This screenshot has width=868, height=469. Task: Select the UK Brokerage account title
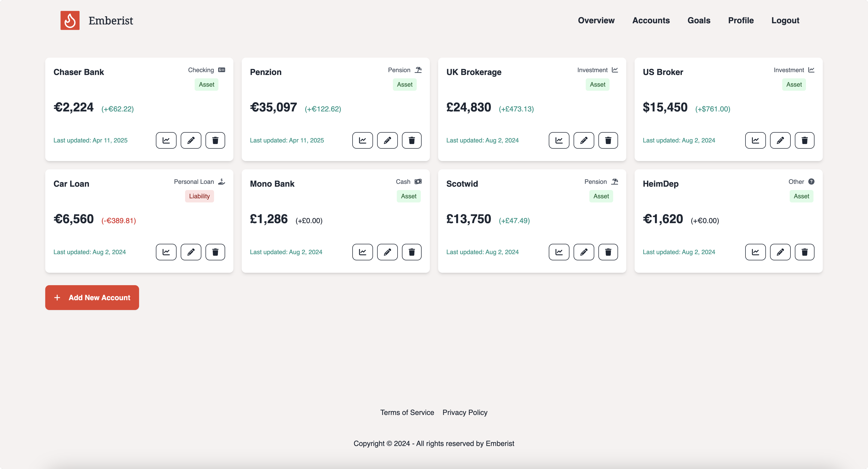point(474,72)
